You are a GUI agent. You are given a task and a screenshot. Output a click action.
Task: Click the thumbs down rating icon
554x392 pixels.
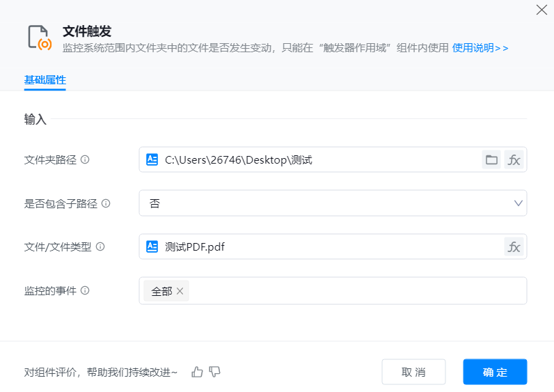click(215, 372)
